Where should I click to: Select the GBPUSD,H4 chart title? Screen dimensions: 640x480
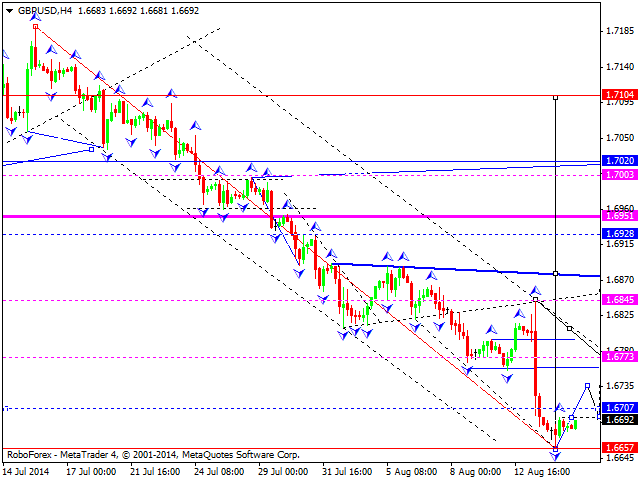(45, 11)
